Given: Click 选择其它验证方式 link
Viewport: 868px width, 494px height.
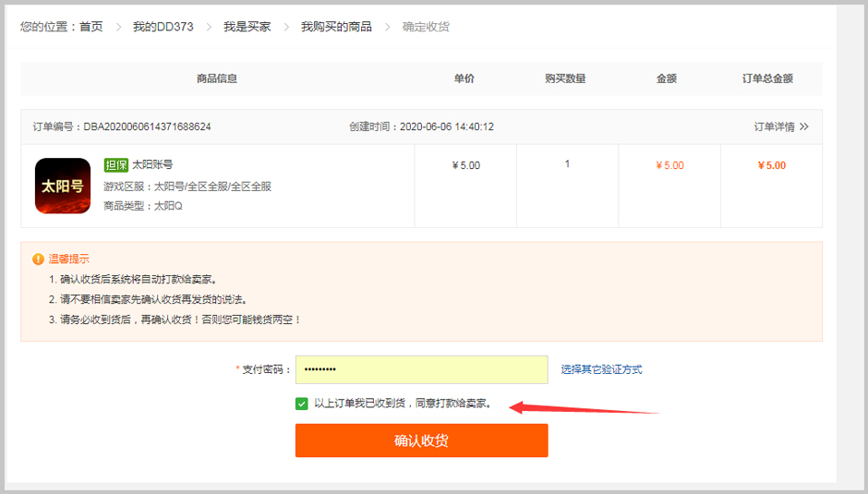Looking at the screenshot, I should 601,369.
